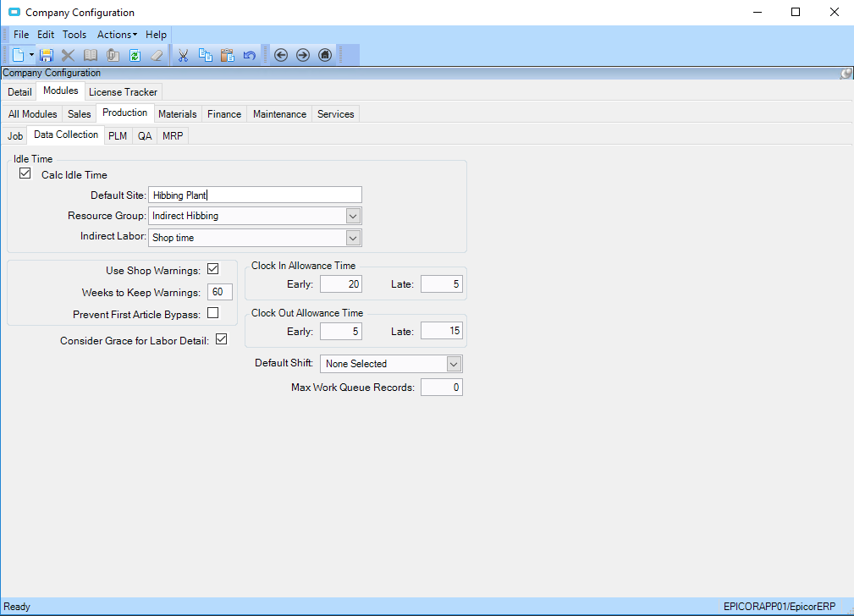Switch to the Job sub-tab
This screenshot has height=616, width=854.
(15, 135)
